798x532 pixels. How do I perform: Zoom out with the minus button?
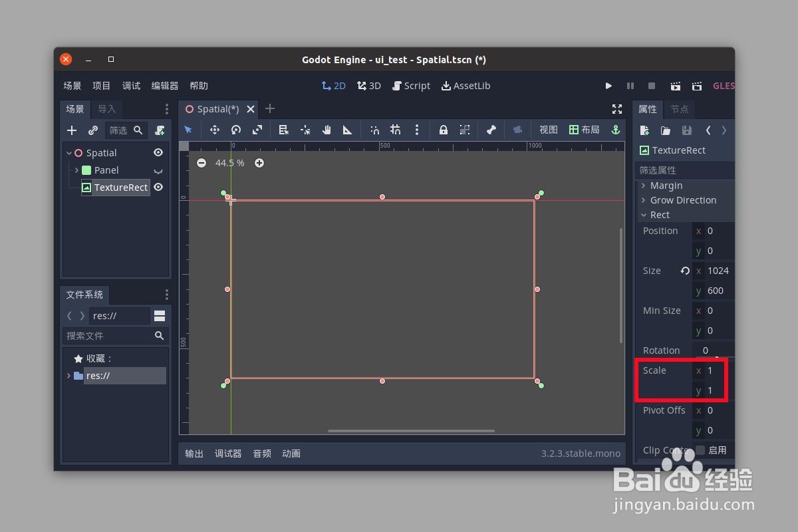tap(201, 163)
